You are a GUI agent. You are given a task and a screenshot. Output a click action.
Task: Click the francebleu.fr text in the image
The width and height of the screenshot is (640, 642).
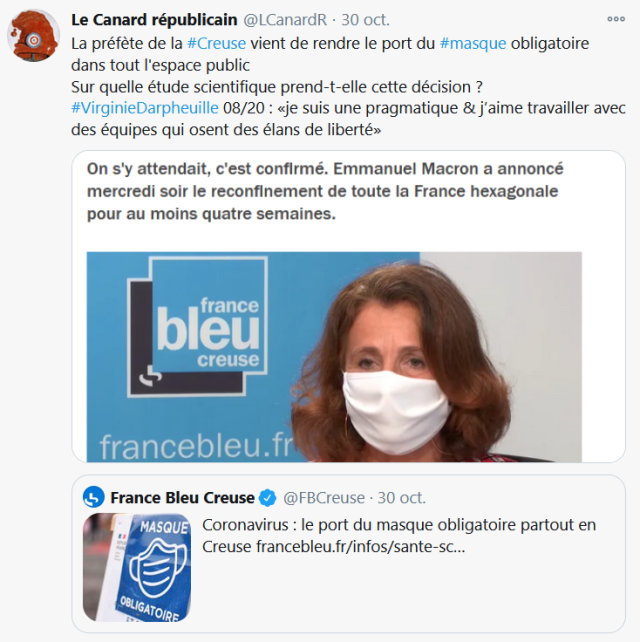[x=197, y=446]
